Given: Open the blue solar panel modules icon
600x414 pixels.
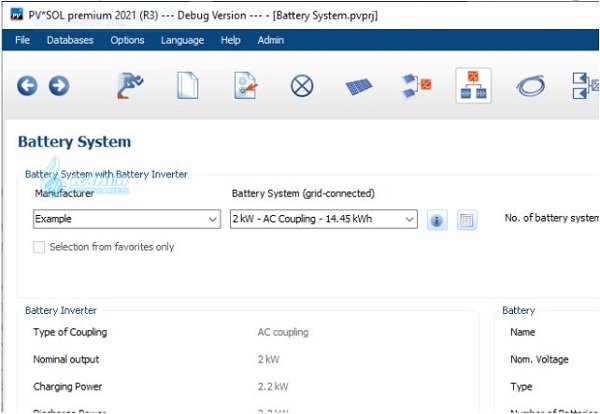Looking at the screenshot, I should click(359, 86).
